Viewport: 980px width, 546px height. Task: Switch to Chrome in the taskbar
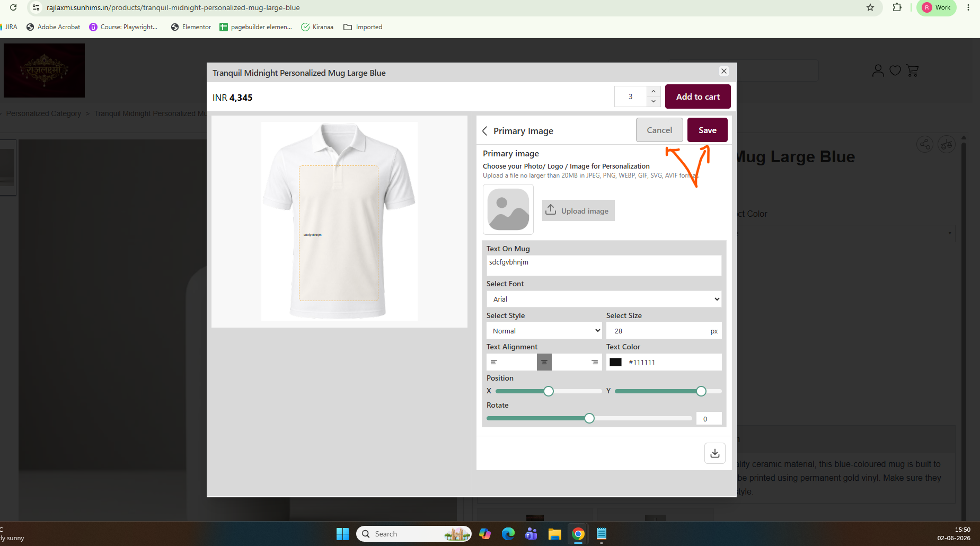tap(578, 534)
